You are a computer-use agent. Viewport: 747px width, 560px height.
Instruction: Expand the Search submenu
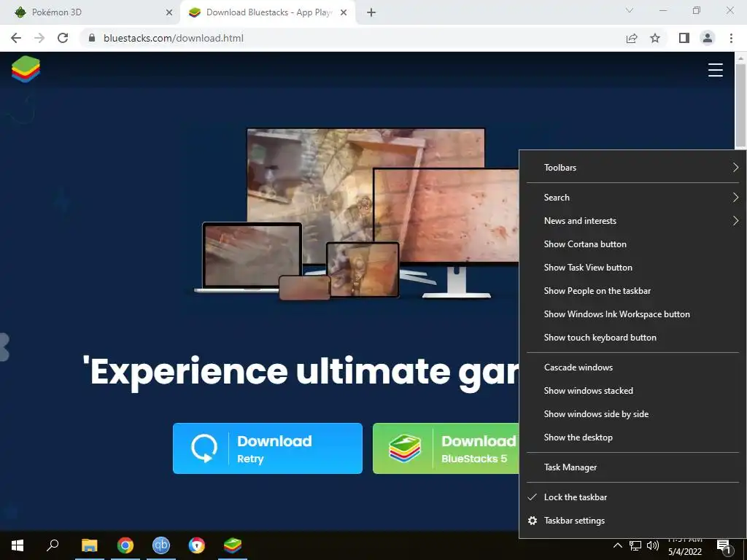[632, 198]
